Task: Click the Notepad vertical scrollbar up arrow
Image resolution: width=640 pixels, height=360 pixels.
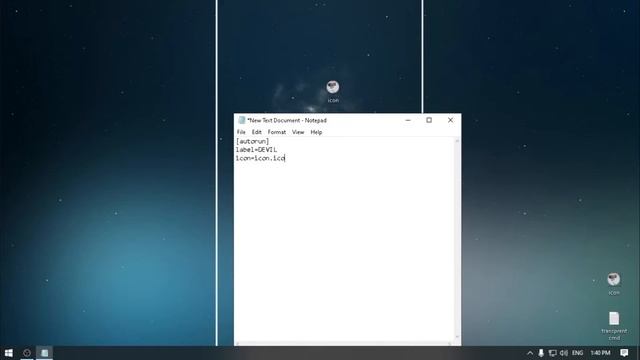Action: point(457,141)
